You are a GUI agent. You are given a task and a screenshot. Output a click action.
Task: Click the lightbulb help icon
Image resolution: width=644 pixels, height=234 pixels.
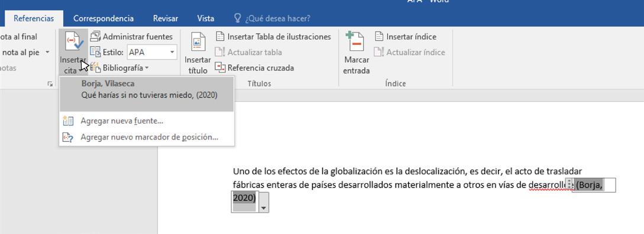tap(237, 18)
